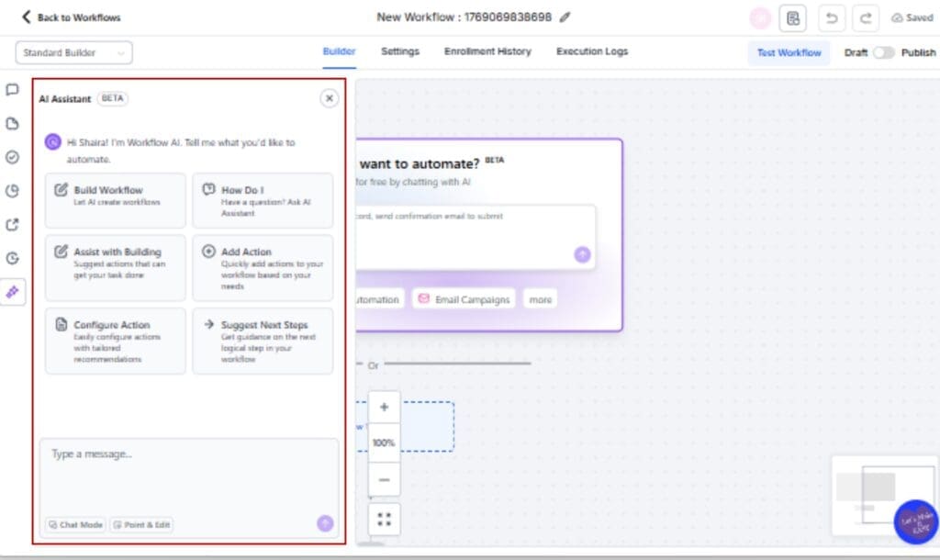Click the documents icon in the left sidebar
This screenshot has height=560, width=940.
pyautogui.click(x=13, y=124)
